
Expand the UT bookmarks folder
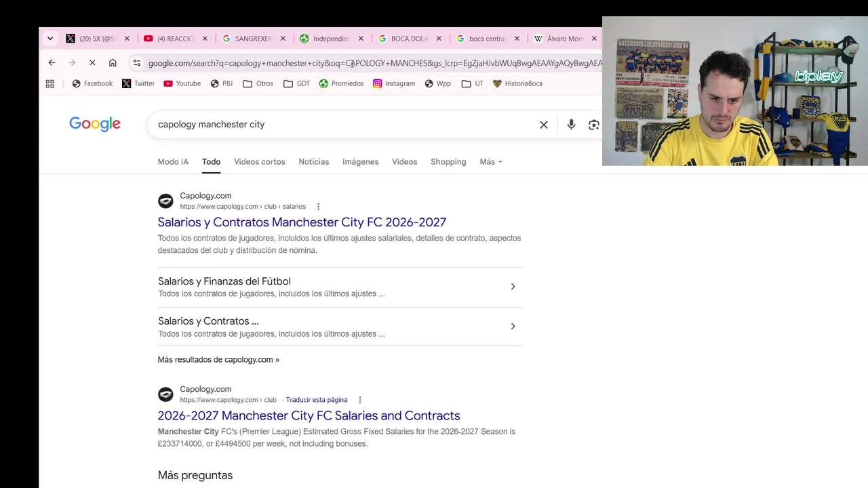click(x=472, y=83)
